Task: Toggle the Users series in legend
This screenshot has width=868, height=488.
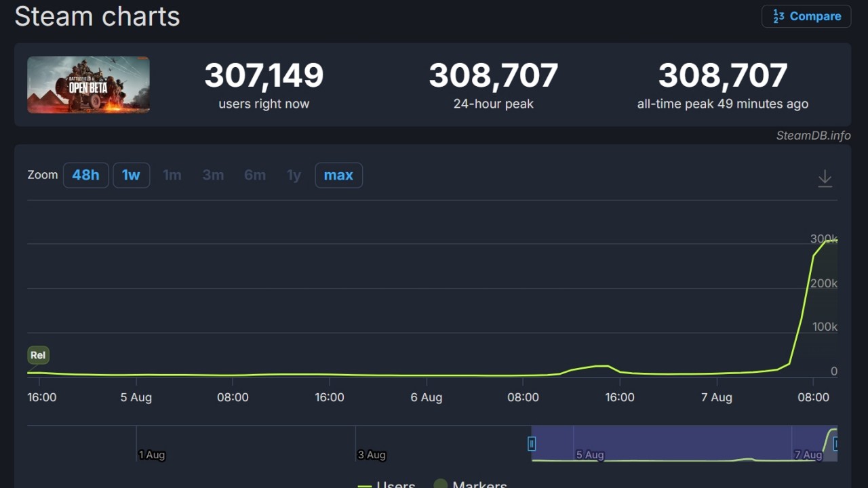Action: 388,484
